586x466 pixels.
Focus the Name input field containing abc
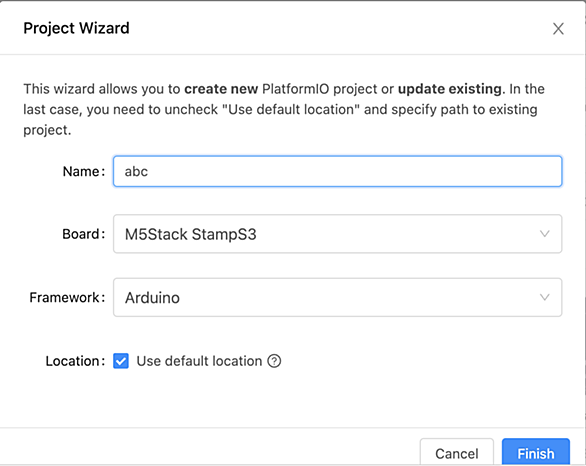pos(337,171)
